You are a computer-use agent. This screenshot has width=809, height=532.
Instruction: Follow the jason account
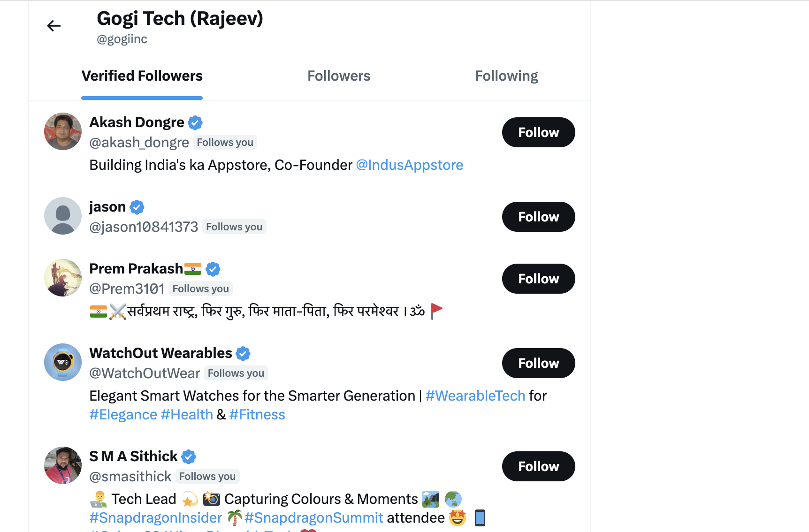pyautogui.click(x=539, y=217)
